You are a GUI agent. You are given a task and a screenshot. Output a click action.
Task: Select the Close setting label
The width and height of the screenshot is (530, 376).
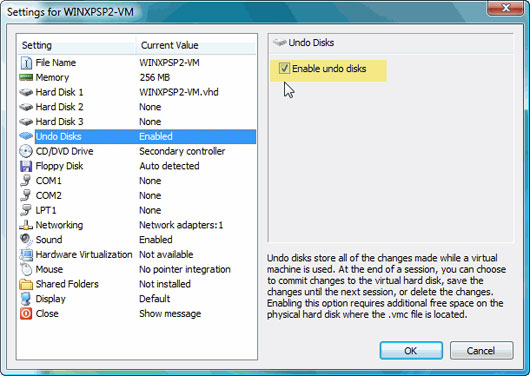coord(47,314)
